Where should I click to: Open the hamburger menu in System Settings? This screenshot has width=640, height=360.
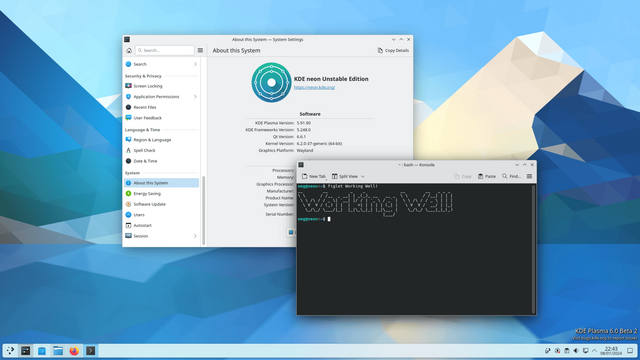(x=200, y=50)
